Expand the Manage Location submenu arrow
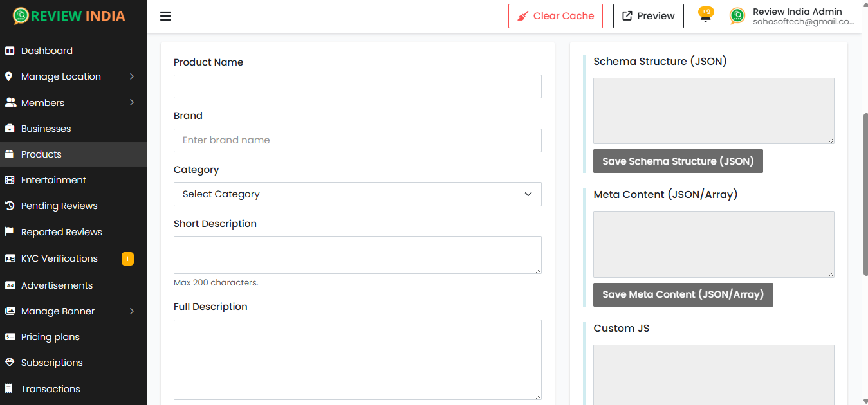 (132, 76)
